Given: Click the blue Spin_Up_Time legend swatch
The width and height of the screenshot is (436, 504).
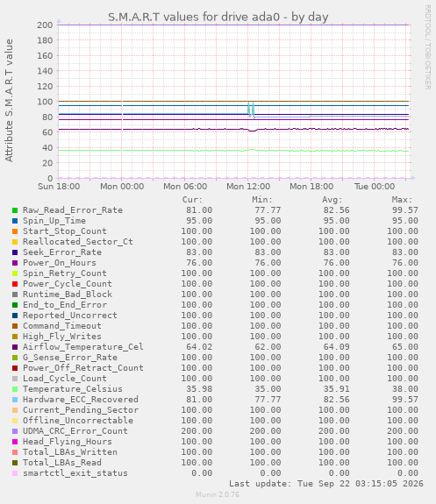Looking at the screenshot, I should (15, 221).
